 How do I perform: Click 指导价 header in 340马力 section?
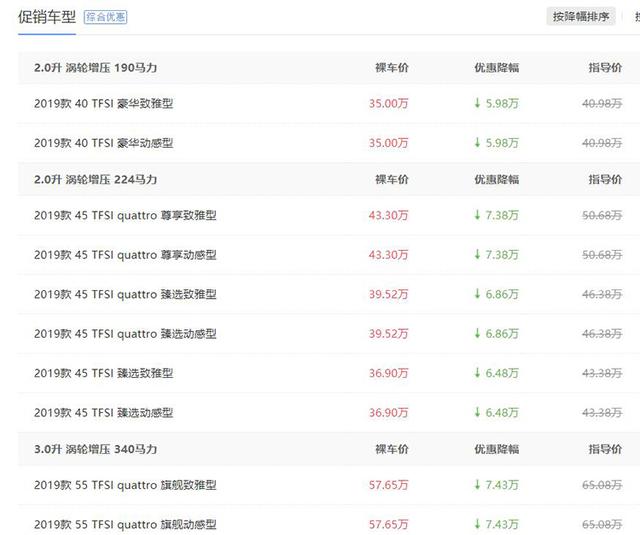605,449
